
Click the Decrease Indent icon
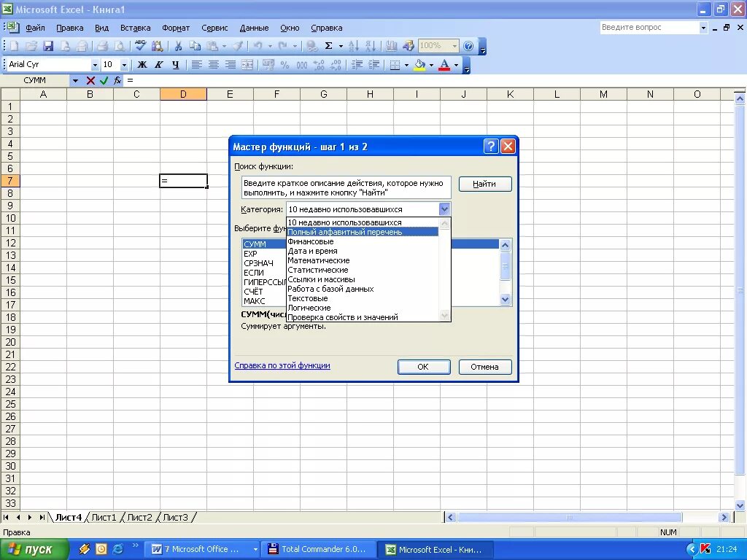coord(357,65)
